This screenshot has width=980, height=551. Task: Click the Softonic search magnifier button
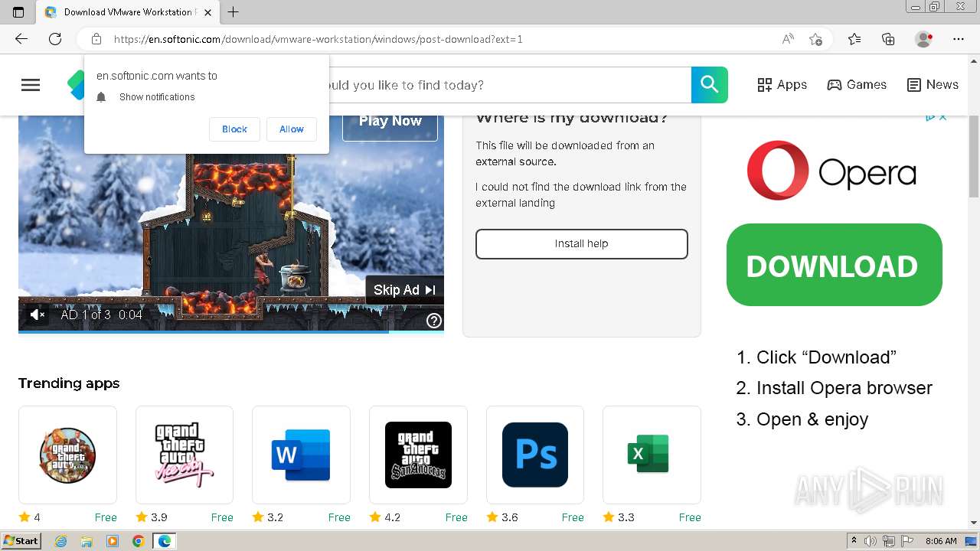pos(710,85)
